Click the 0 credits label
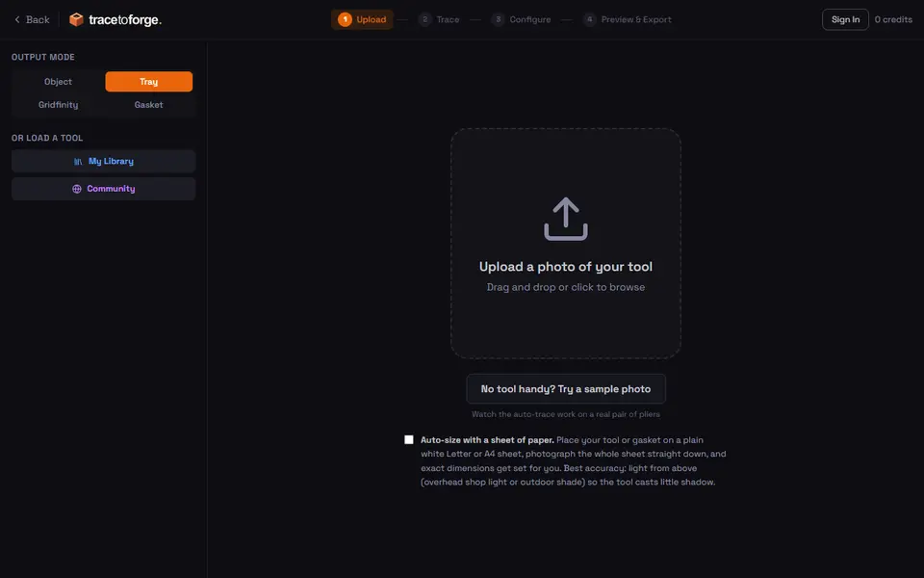 [x=893, y=19]
